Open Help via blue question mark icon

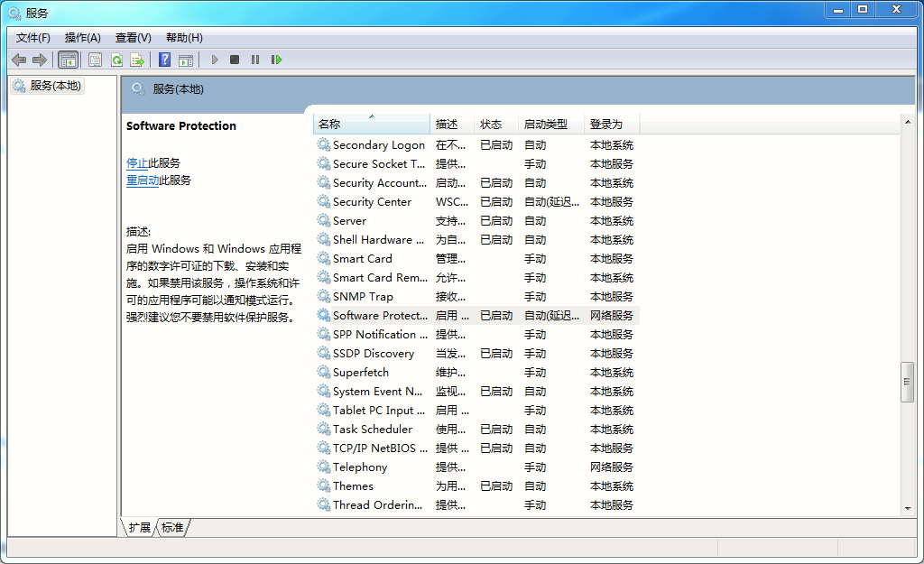pyautogui.click(x=164, y=60)
